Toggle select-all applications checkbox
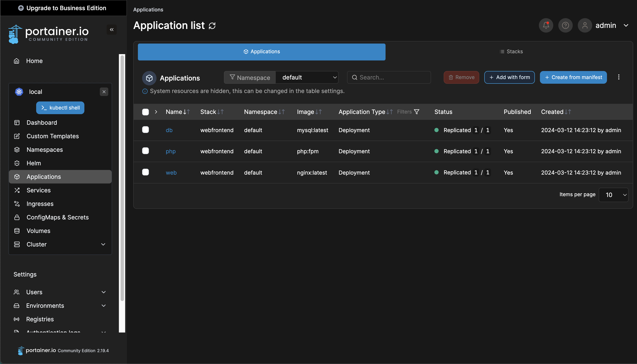This screenshot has width=637, height=364. coord(145,112)
